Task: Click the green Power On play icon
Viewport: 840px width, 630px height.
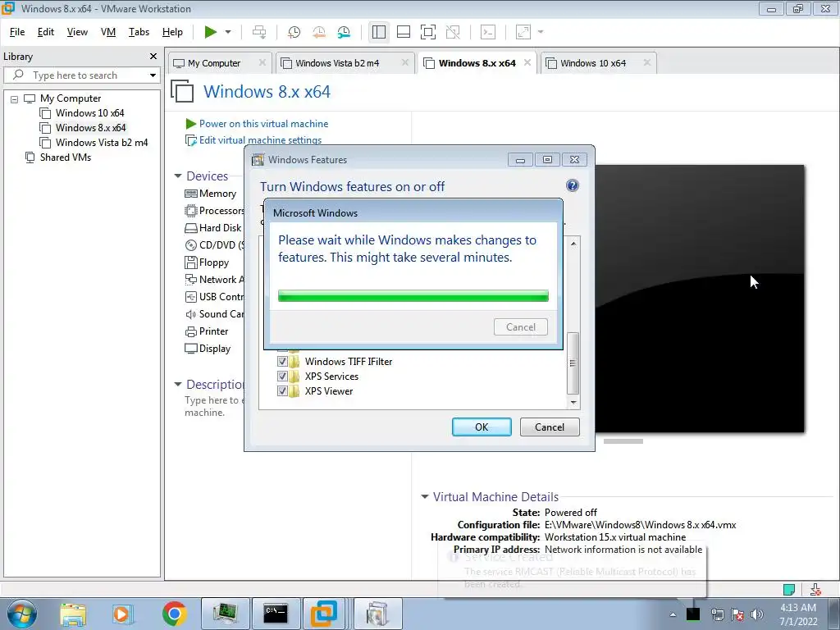Action: [211, 32]
